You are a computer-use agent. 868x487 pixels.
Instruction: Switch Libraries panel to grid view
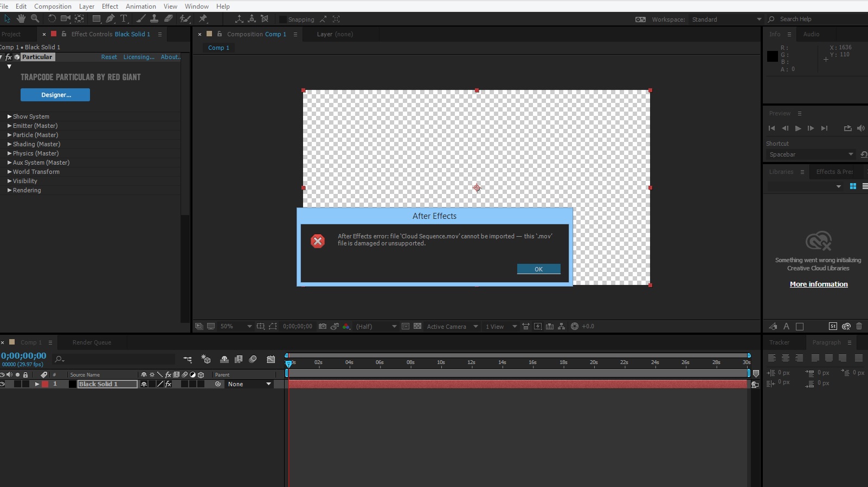(853, 186)
